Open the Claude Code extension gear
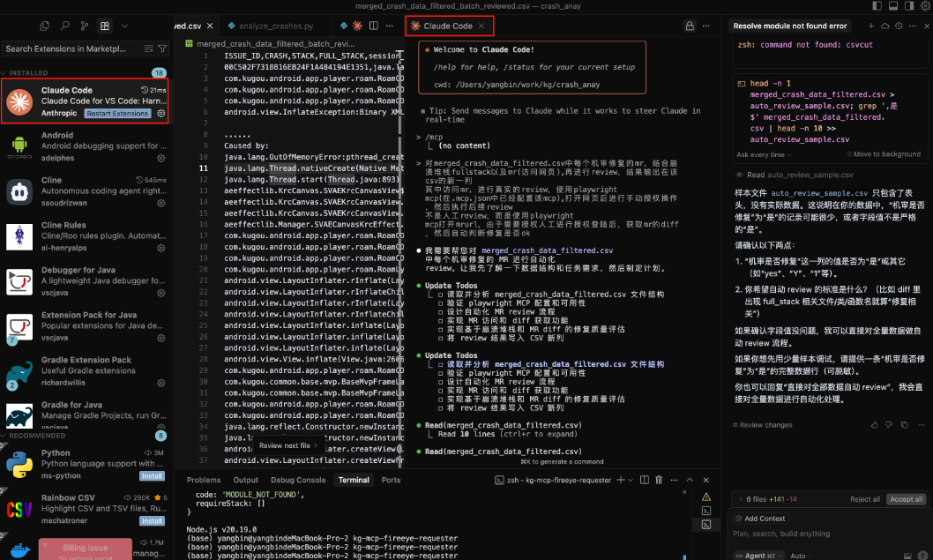This screenshot has height=560, width=933. pyautogui.click(x=160, y=114)
